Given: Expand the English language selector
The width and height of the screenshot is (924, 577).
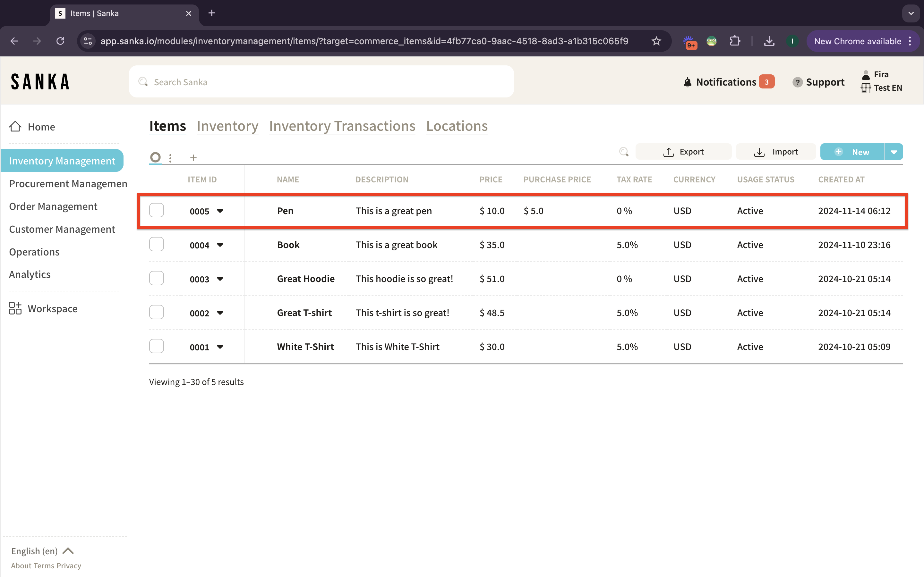Looking at the screenshot, I should click(x=42, y=551).
